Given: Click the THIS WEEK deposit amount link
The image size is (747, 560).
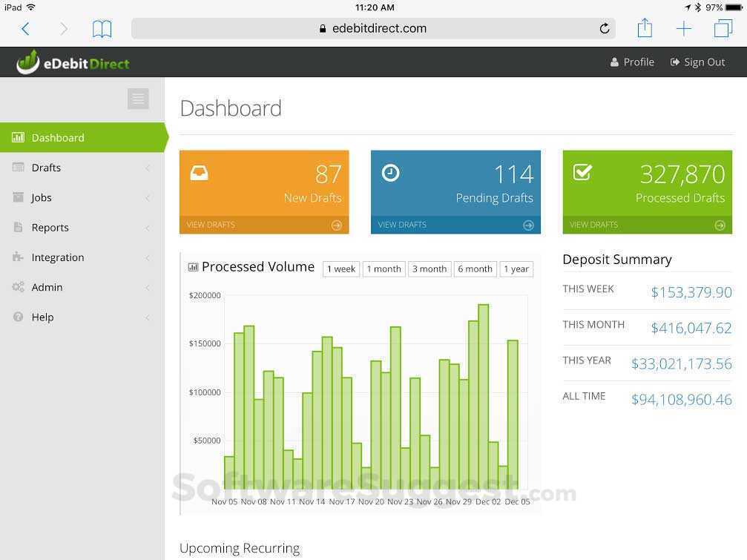Looking at the screenshot, I should pos(690,292).
